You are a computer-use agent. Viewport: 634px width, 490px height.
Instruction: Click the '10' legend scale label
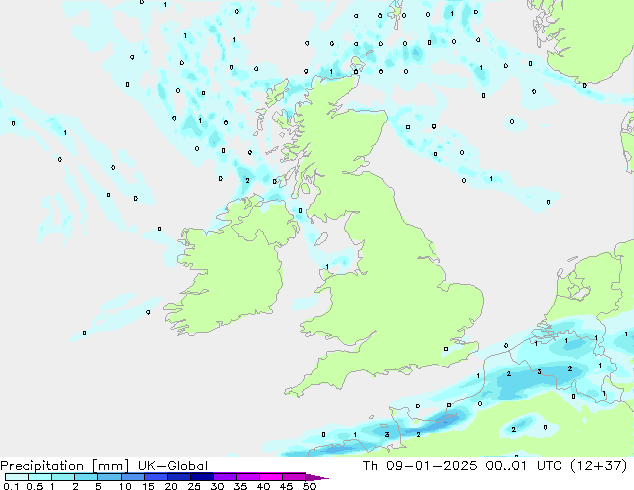tap(125, 486)
